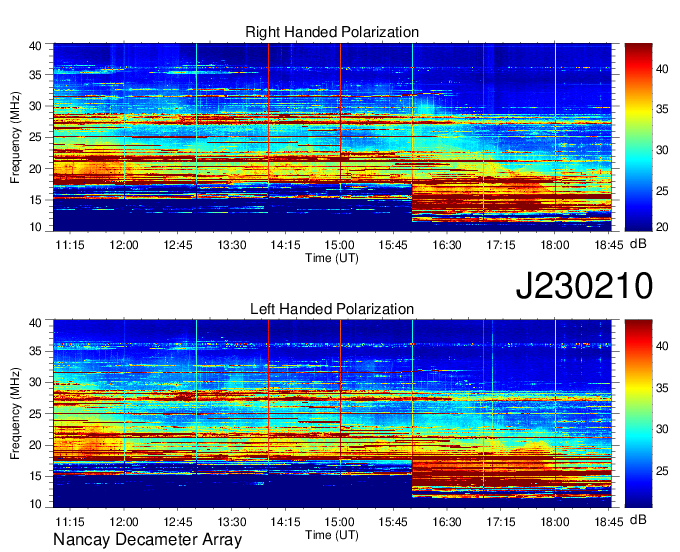Screen dimensions: 680x552
Task: Click 12:45 time tick under Right Handed plot
Action: coord(178,245)
